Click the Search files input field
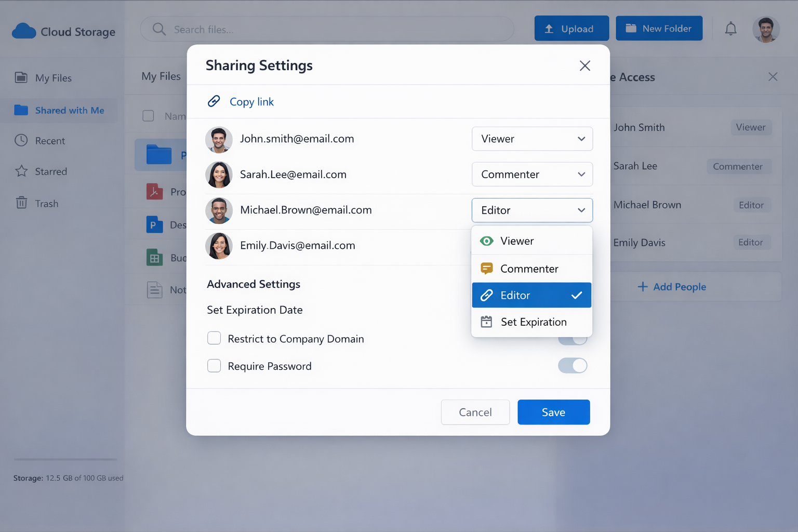This screenshot has height=532, width=798. (x=332, y=29)
